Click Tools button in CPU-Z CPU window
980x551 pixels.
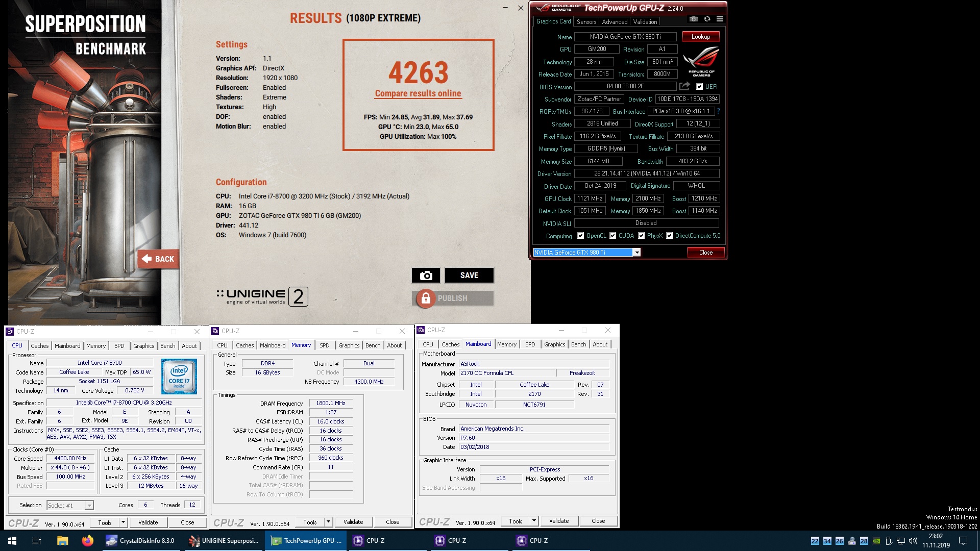click(105, 522)
